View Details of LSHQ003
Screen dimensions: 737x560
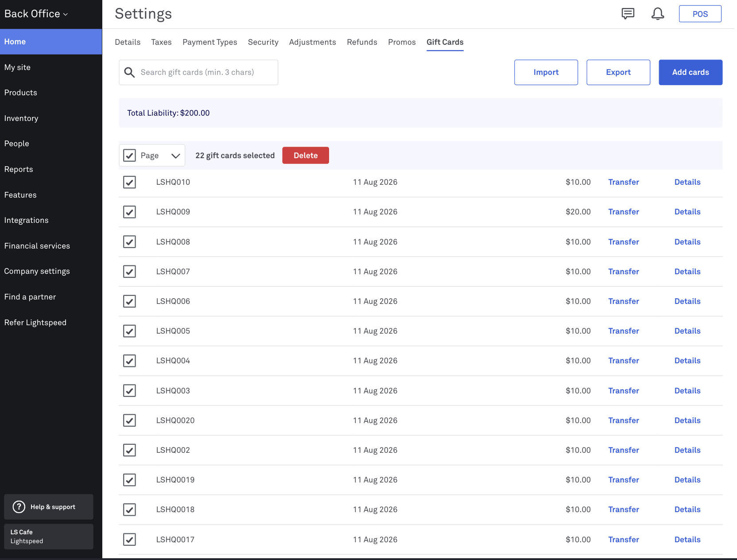pyautogui.click(x=687, y=391)
